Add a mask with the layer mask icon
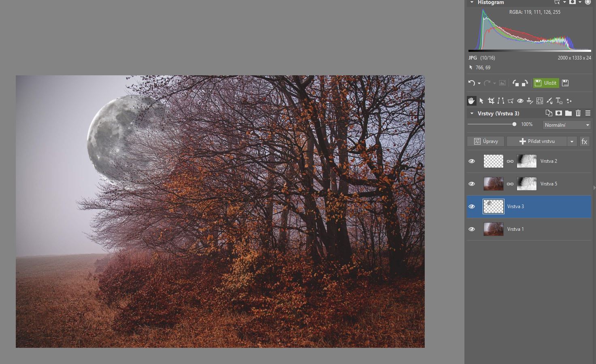The width and height of the screenshot is (596, 364). (559, 113)
